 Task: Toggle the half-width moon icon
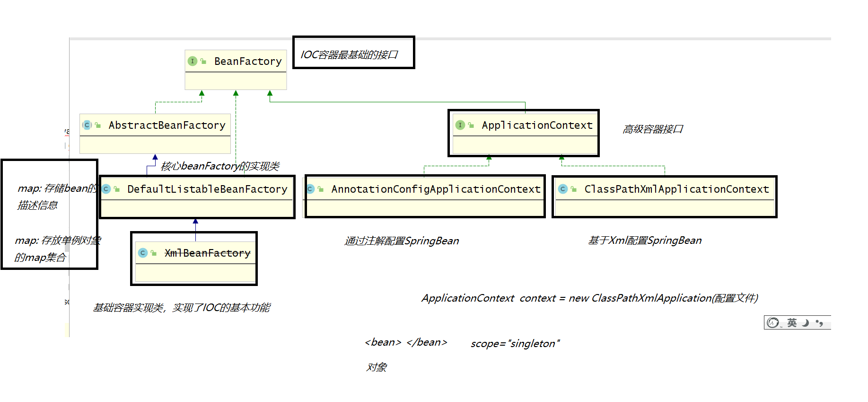[806, 322]
